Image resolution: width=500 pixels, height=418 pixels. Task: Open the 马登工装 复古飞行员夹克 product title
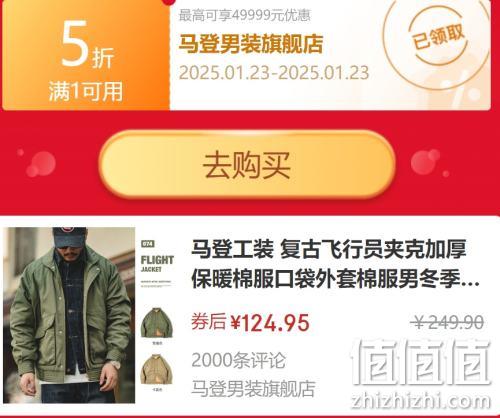pyautogui.click(x=335, y=264)
